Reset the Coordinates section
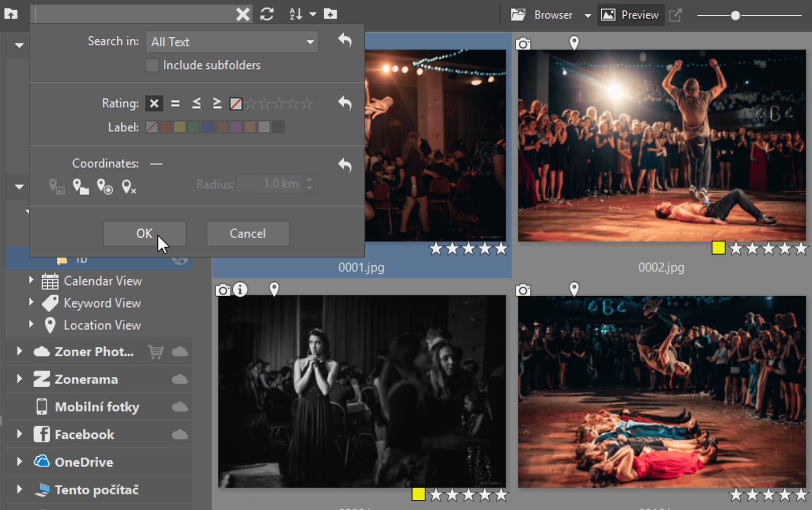 (345, 165)
